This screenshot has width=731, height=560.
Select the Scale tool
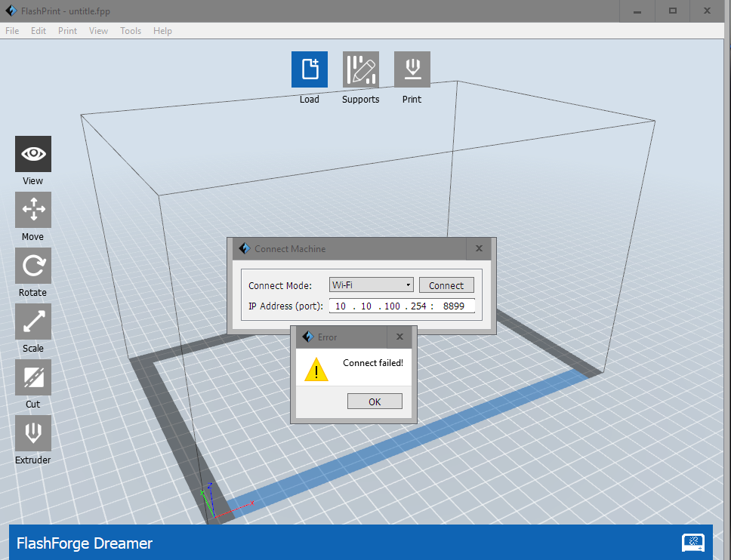(x=33, y=322)
